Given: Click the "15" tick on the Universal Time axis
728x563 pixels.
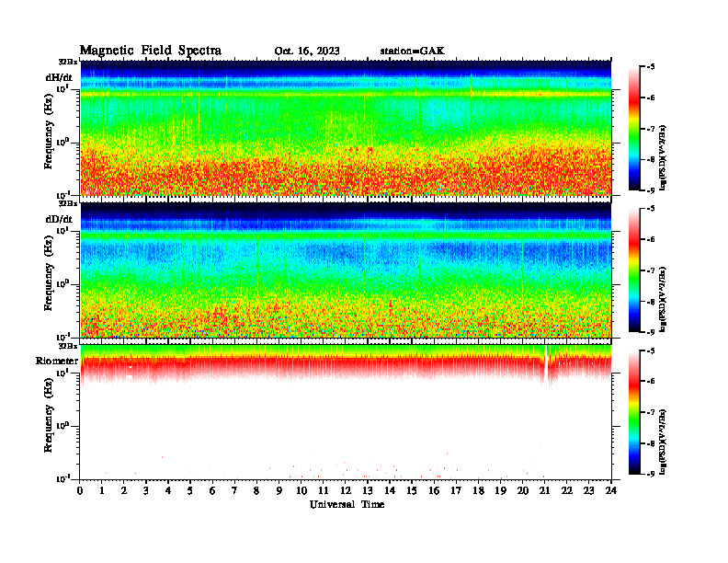Looking at the screenshot, I should 412,491.
